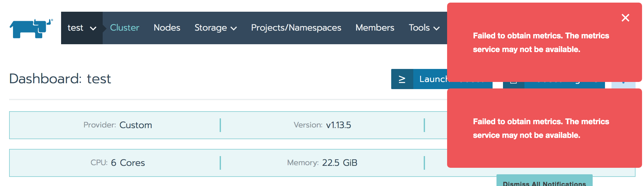Viewport: 644px width, 186px height.
Task: Open the Nodes tab
Action: click(167, 28)
